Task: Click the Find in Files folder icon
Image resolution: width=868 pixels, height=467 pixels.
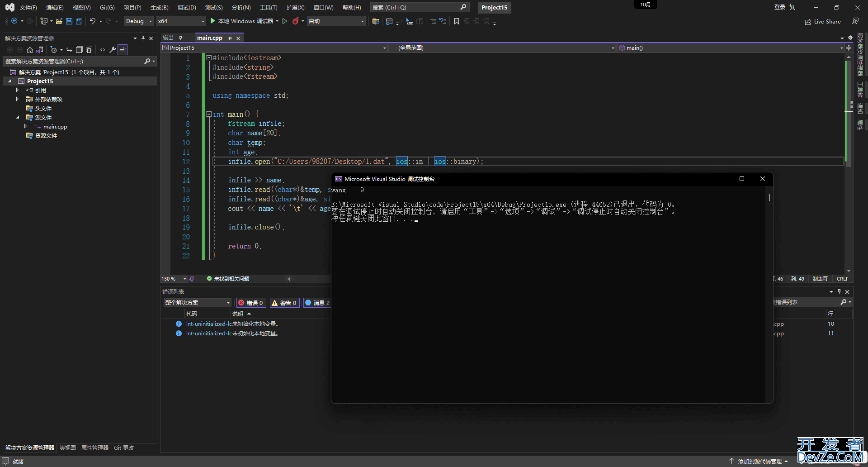Action: click(x=376, y=21)
